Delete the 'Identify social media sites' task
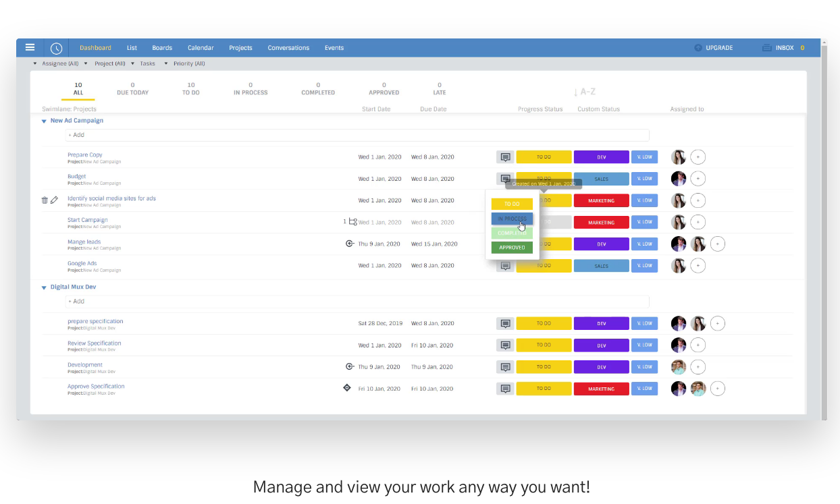The height and width of the screenshot is (504, 840). pyautogui.click(x=45, y=200)
